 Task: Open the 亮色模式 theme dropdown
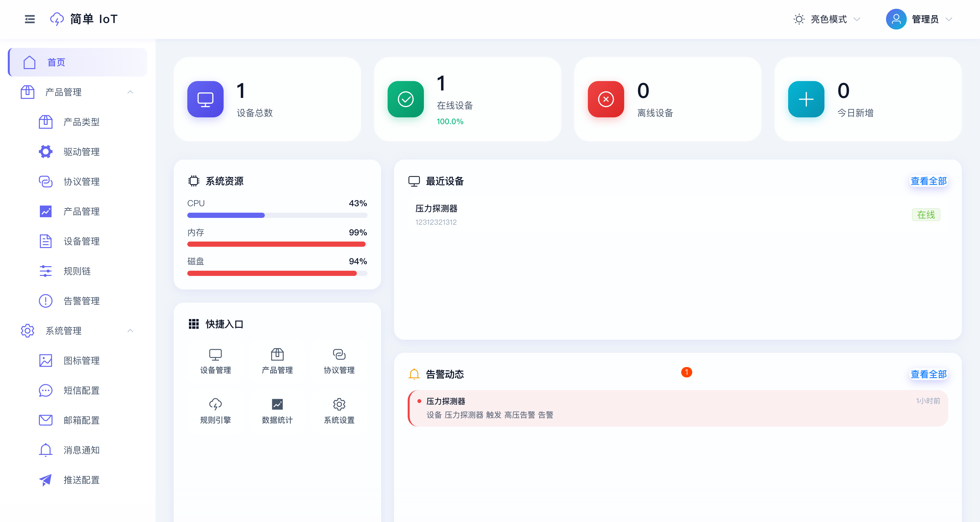(827, 19)
